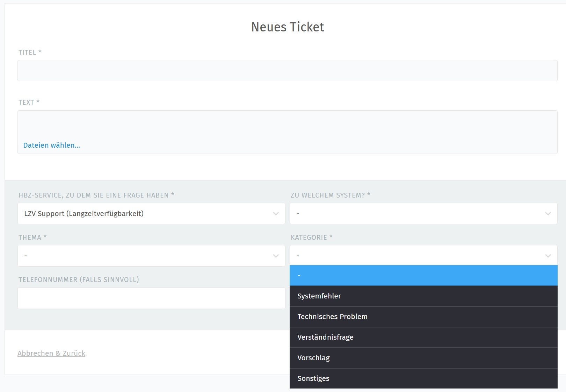Click the 'Neues Ticket' heading

click(x=288, y=27)
